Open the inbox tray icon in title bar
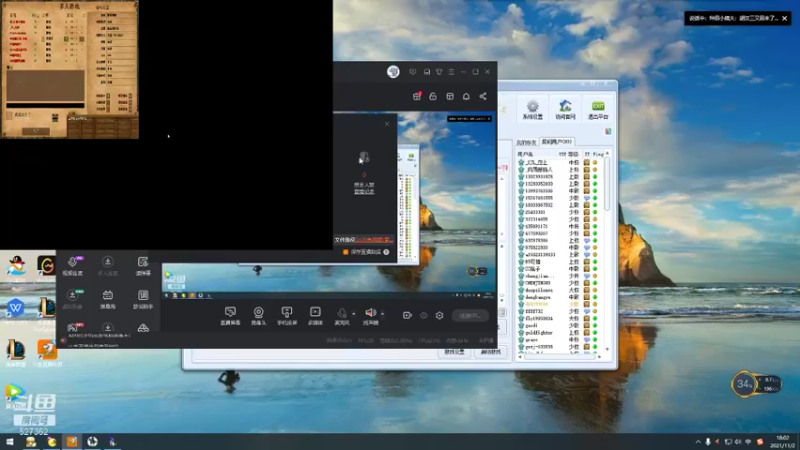The image size is (800, 450). pyautogui.click(x=427, y=72)
